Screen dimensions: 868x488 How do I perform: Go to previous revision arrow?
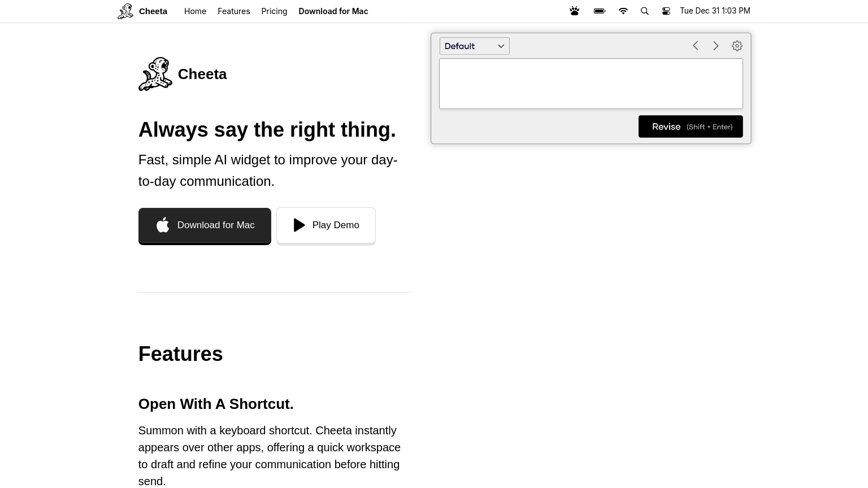coord(696,46)
